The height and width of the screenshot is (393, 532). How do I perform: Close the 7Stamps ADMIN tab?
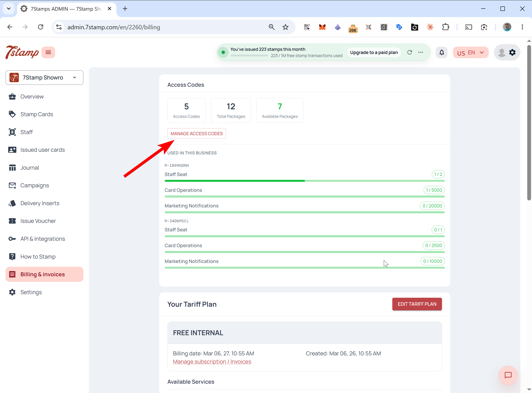click(x=109, y=9)
